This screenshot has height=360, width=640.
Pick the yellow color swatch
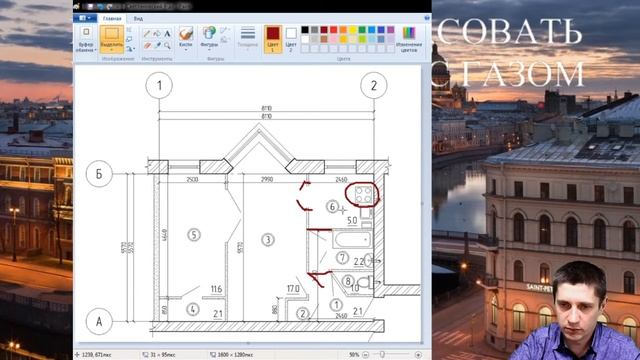click(x=353, y=29)
